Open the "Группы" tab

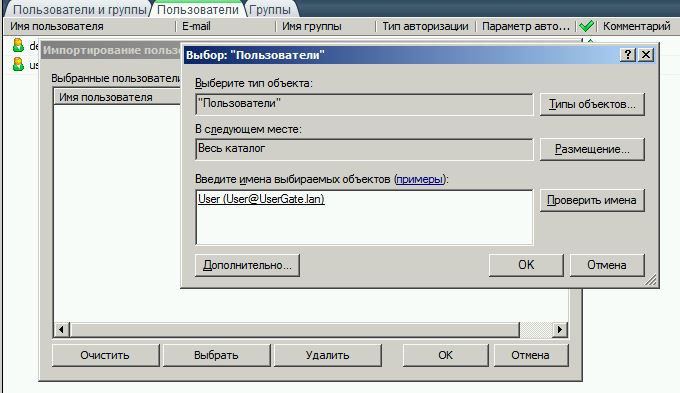pos(270,10)
